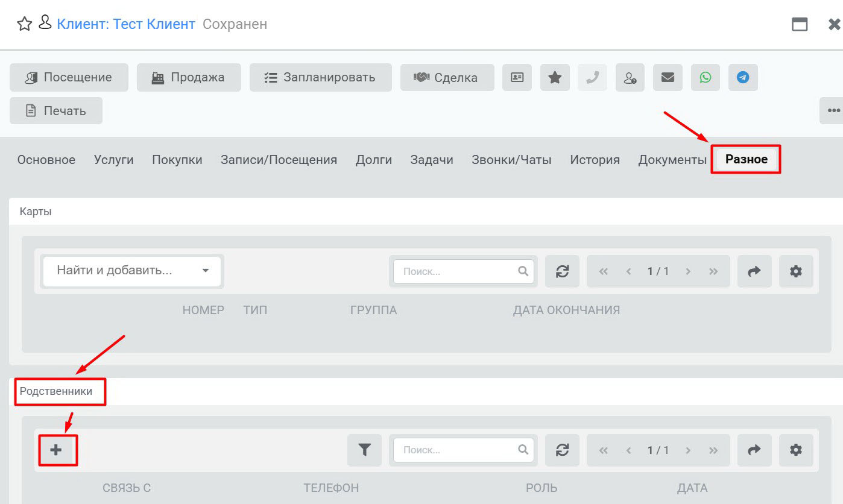843x504 pixels.
Task: Show the Документы tab
Action: tap(672, 160)
